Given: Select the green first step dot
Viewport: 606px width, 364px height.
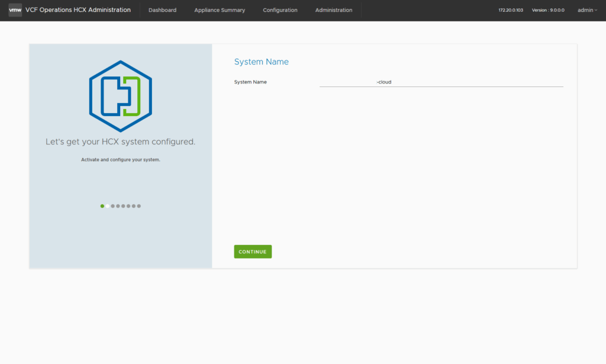Looking at the screenshot, I should coord(102,206).
